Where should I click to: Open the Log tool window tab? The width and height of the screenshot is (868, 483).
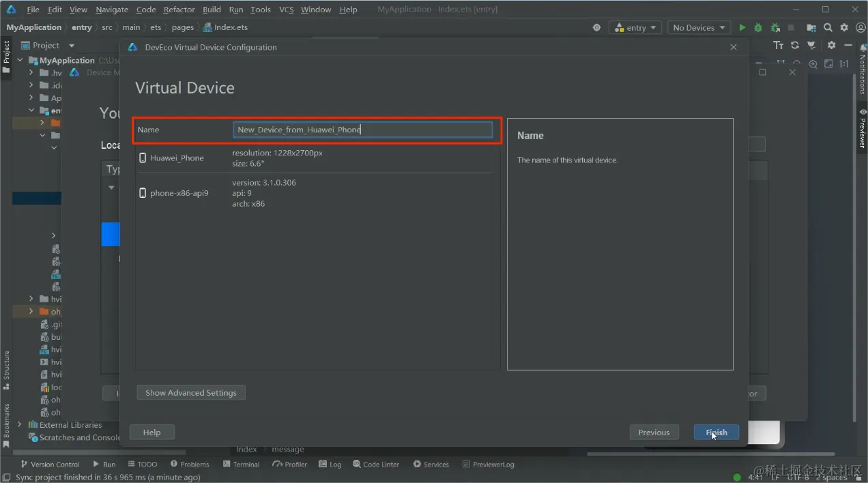pos(330,465)
